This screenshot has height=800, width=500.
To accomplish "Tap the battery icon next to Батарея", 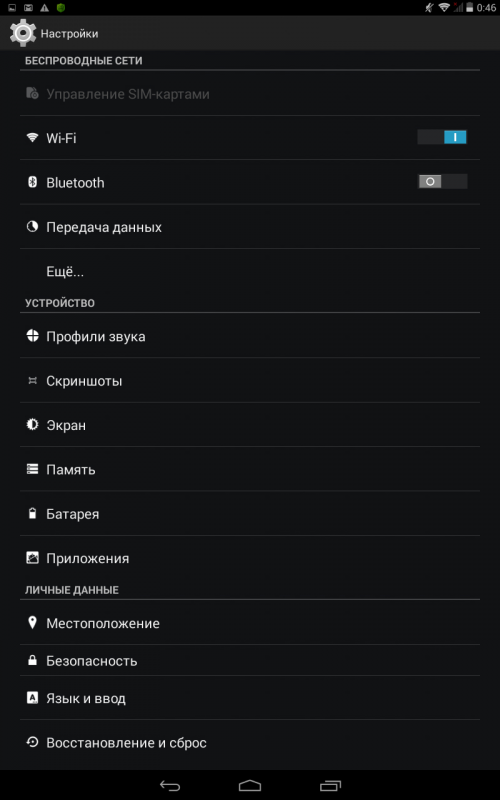I will click(33, 514).
